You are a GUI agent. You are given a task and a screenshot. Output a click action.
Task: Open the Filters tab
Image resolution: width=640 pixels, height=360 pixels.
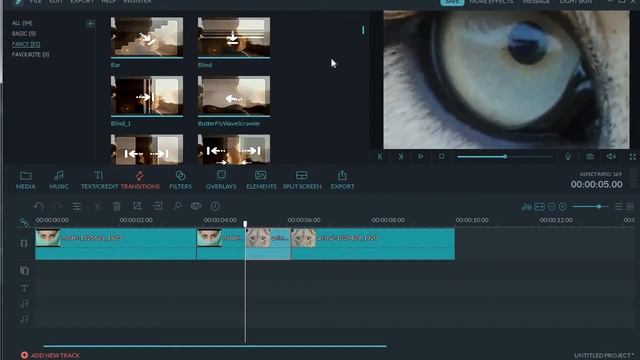[x=180, y=180]
